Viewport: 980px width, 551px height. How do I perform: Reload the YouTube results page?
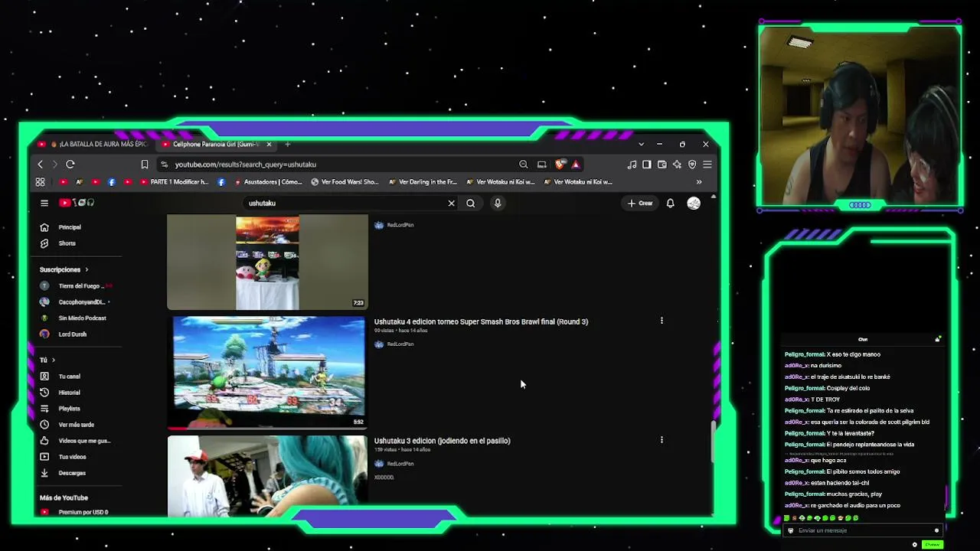[x=70, y=165]
